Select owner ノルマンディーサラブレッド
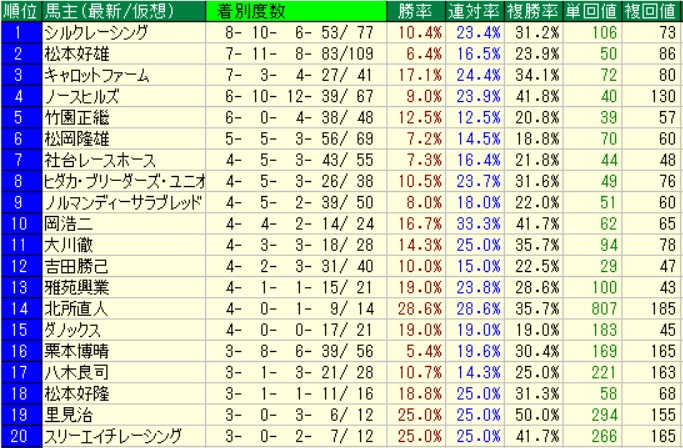 tap(123, 203)
